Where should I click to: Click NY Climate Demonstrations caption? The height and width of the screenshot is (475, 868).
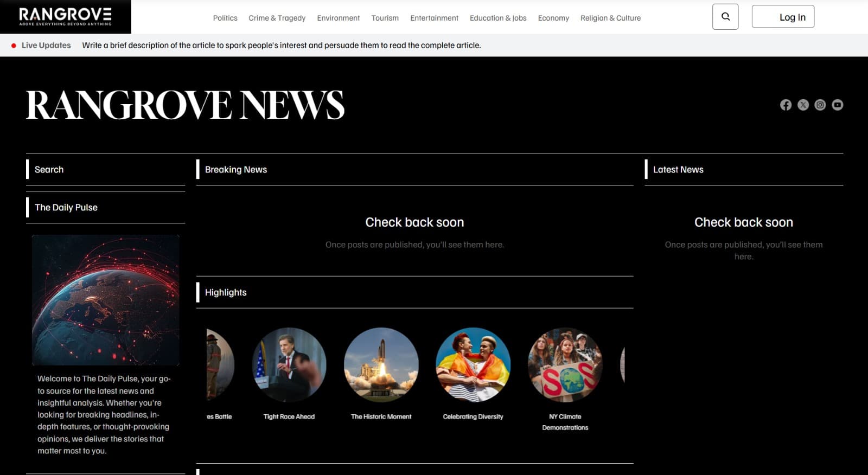[565, 422]
